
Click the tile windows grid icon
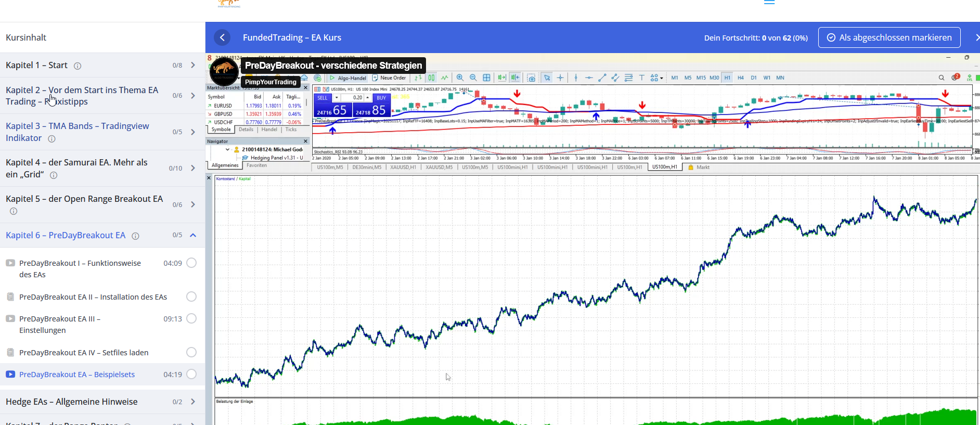click(486, 78)
